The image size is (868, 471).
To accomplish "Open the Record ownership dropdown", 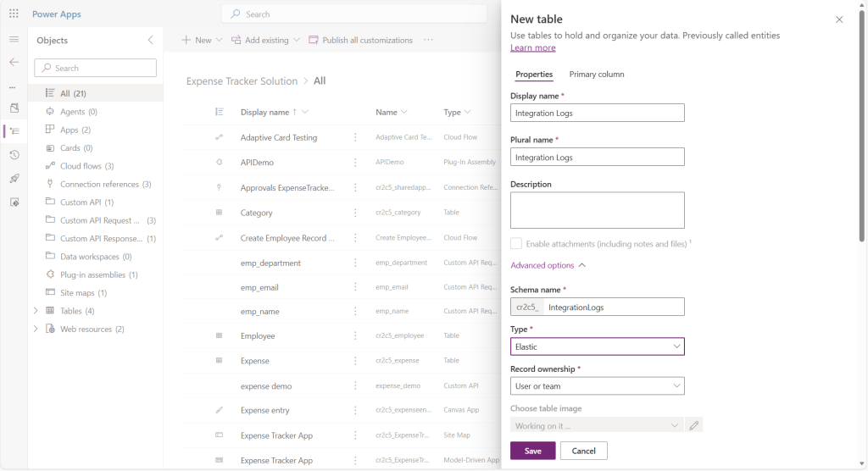I will point(598,385).
